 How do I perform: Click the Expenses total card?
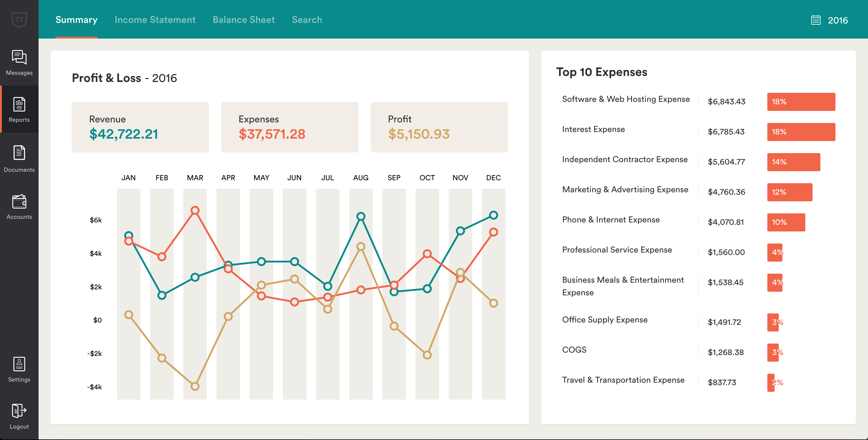coord(290,127)
